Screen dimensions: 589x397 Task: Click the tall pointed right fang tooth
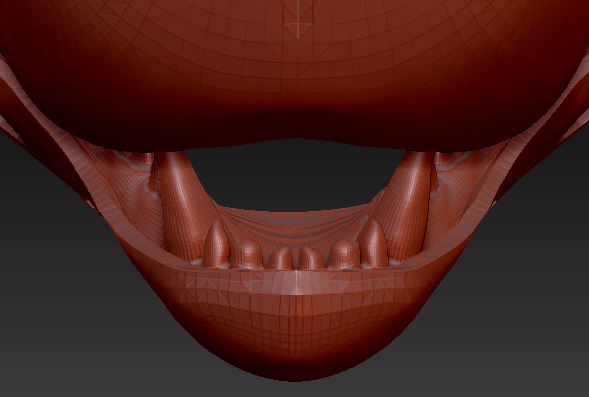click(x=374, y=244)
